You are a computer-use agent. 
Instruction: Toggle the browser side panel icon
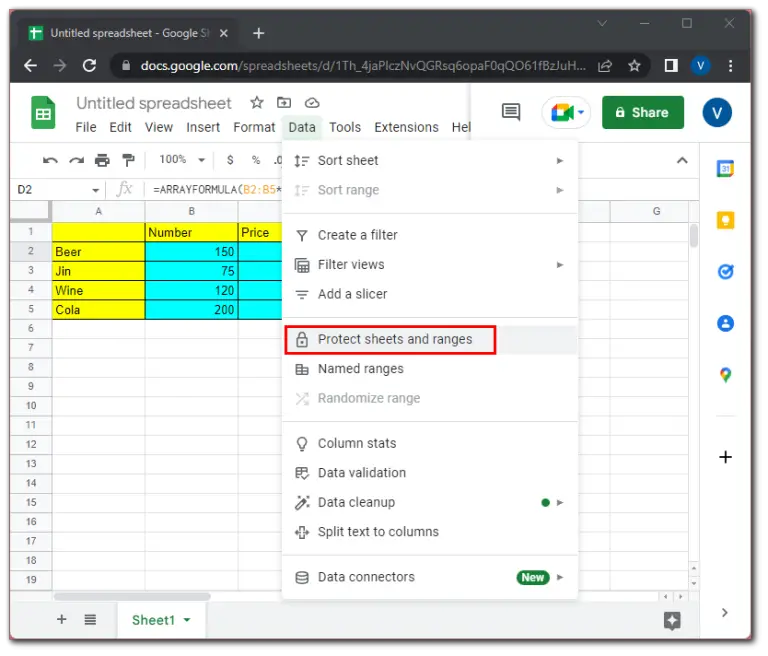click(x=671, y=66)
